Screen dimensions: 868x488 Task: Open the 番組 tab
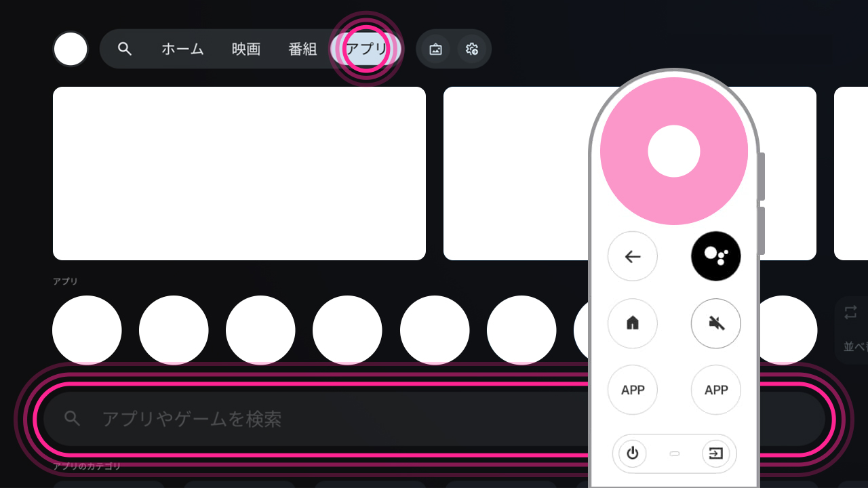(302, 49)
